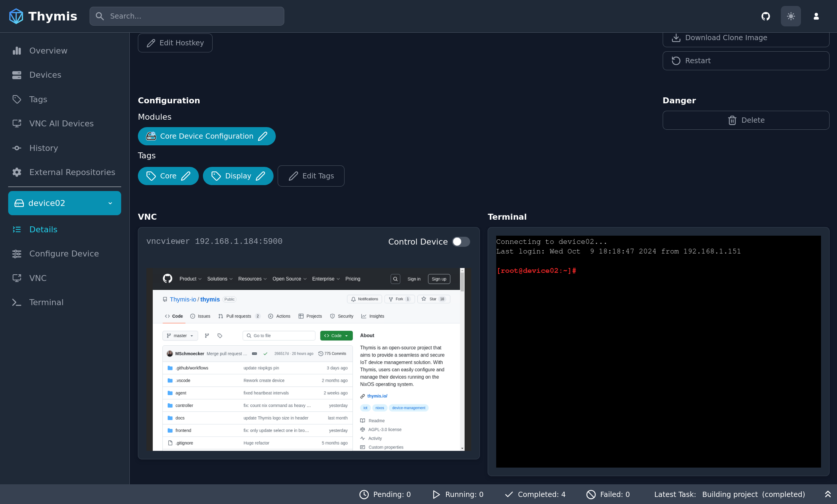The image size is (837, 504).
Task: Expand the device02 dropdown in sidebar
Action: [110, 203]
